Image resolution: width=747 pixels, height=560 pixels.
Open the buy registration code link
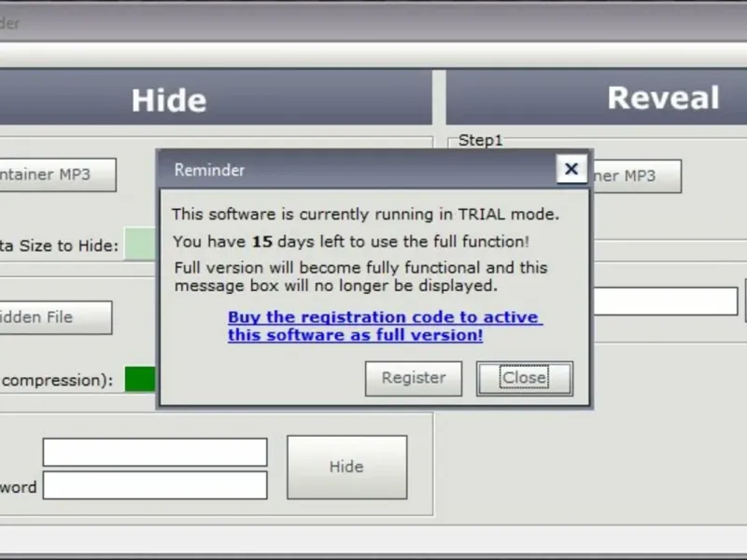click(x=385, y=326)
